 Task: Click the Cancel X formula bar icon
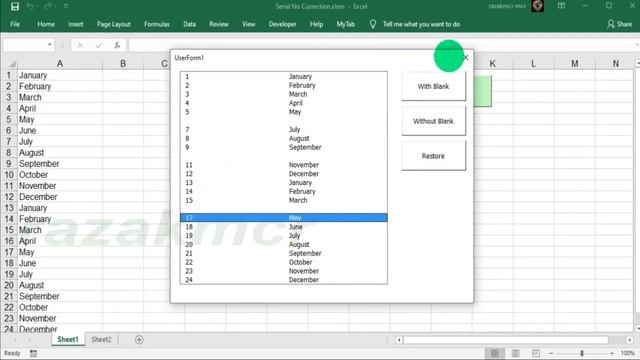(80, 45)
